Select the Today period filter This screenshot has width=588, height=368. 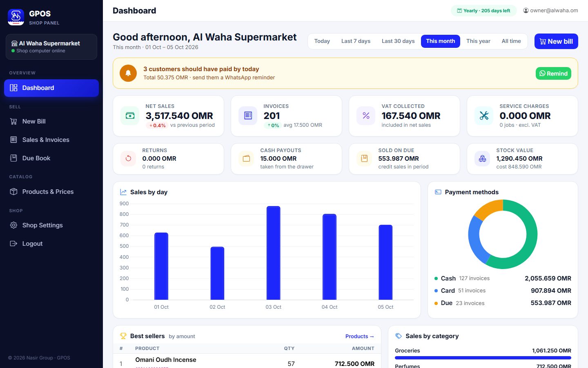click(x=322, y=41)
